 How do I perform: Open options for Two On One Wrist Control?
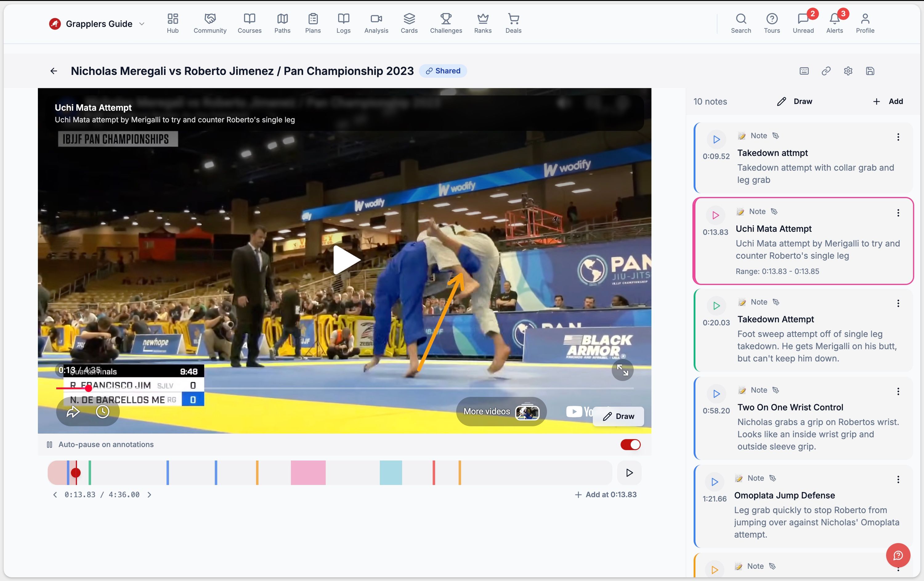click(x=898, y=391)
